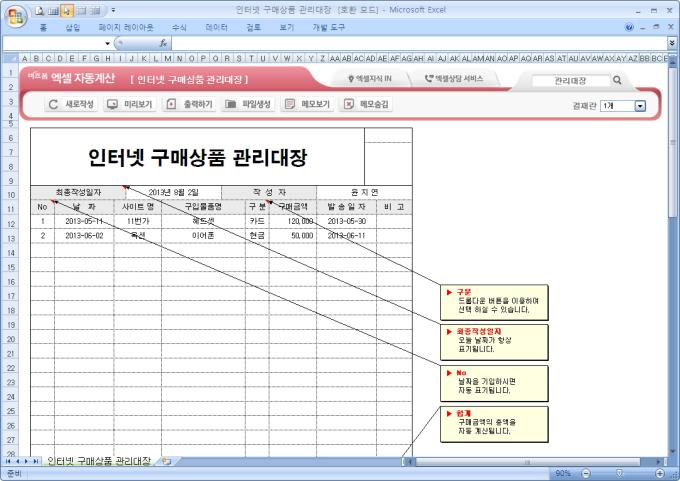Open the 삽입 ribbon tab
The width and height of the screenshot is (680, 481).
pos(72,27)
